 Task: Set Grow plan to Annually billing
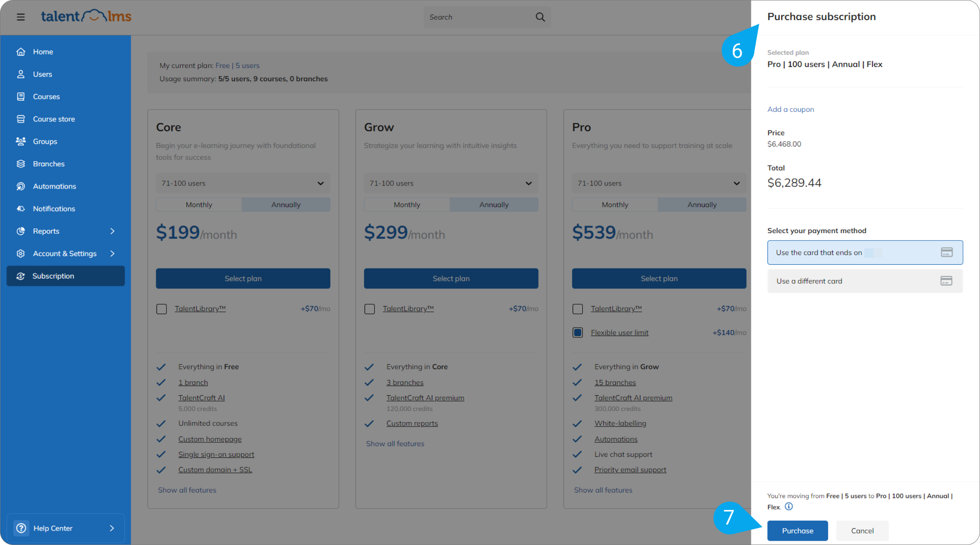tap(494, 205)
